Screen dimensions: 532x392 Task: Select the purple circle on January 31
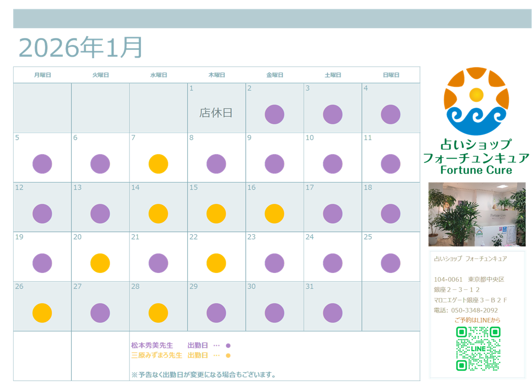tap(333, 313)
